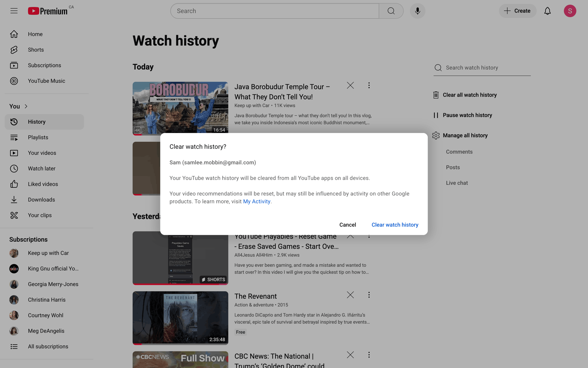Open Liked videos in the sidebar
588x368 pixels.
44,184
